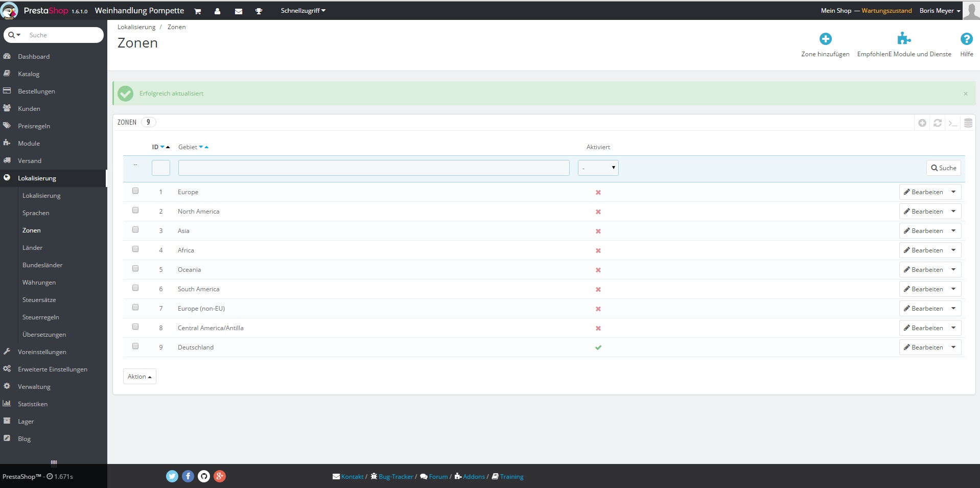Open Mein Shop link
Viewport: 980px width, 488px height.
836,11
